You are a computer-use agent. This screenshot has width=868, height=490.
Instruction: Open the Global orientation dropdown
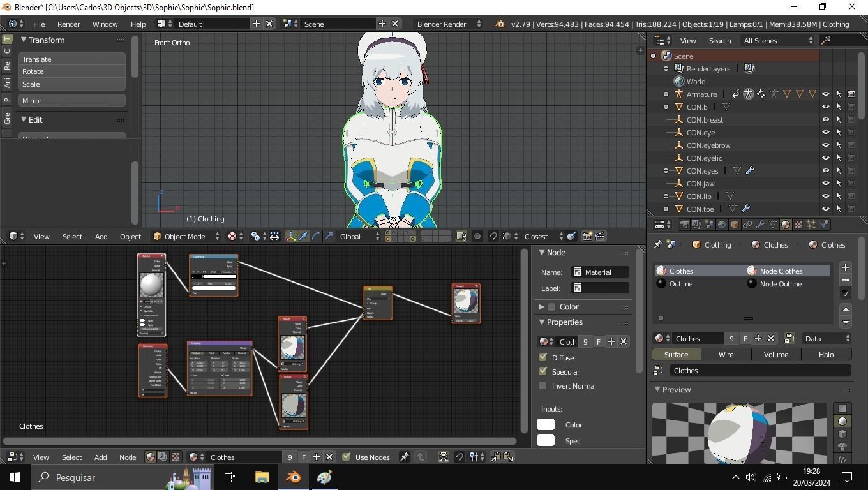pos(359,236)
